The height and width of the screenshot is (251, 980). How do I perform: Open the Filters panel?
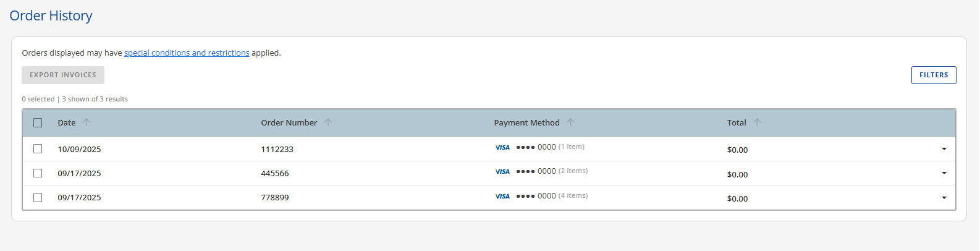pos(933,75)
